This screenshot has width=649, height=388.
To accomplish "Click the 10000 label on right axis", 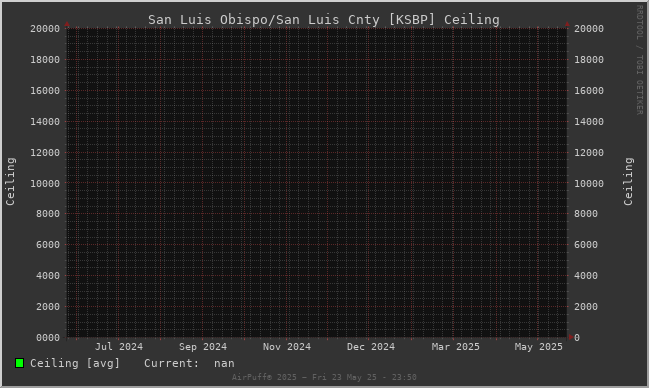I will point(589,183).
